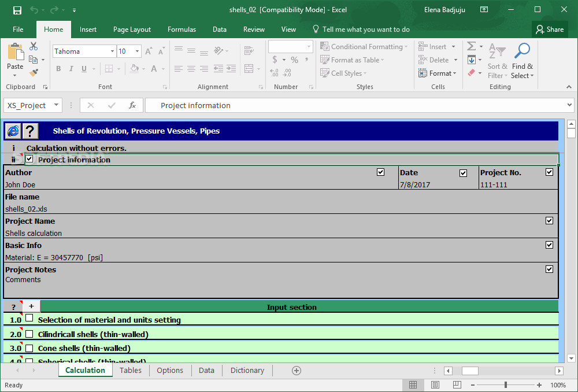Viewport: 578px width, 392px height.
Task: Click the Percent Style icon
Action: 294,60
